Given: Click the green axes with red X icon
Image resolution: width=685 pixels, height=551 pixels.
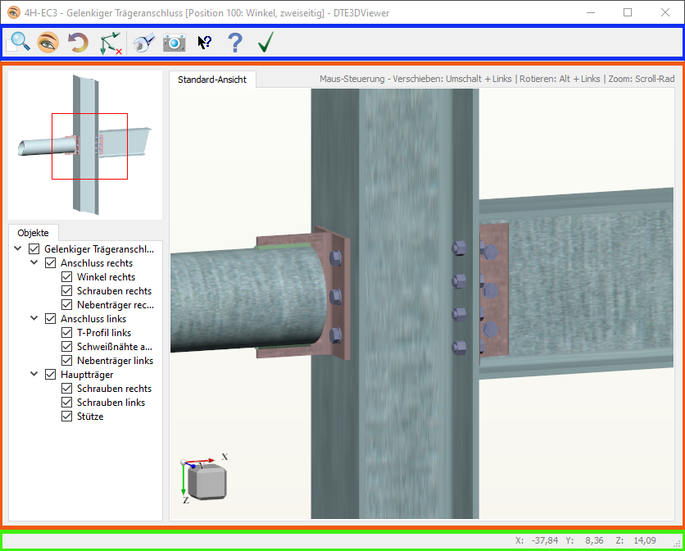Looking at the screenshot, I should pyautogui.click(x=110, y=42).
